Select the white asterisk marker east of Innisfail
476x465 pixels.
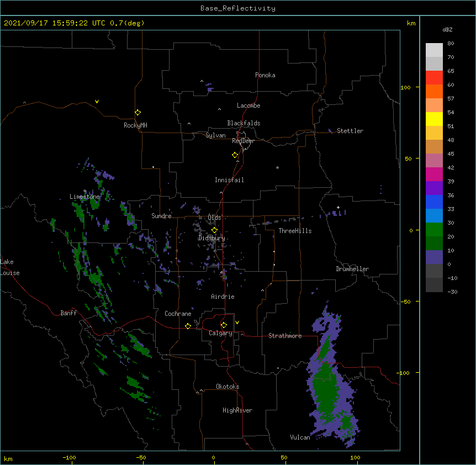(x=277, y=167)
